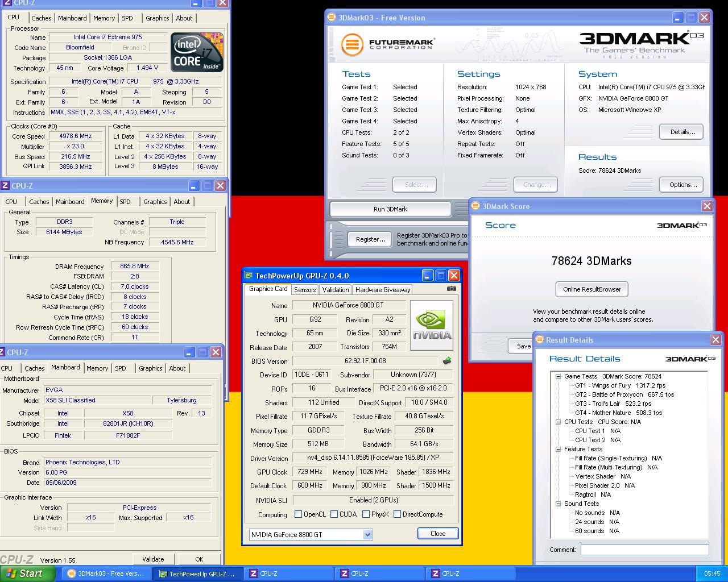The image size is (728, 582).
Task: Select the Ragtroll result row
Action: click(593, 494)
